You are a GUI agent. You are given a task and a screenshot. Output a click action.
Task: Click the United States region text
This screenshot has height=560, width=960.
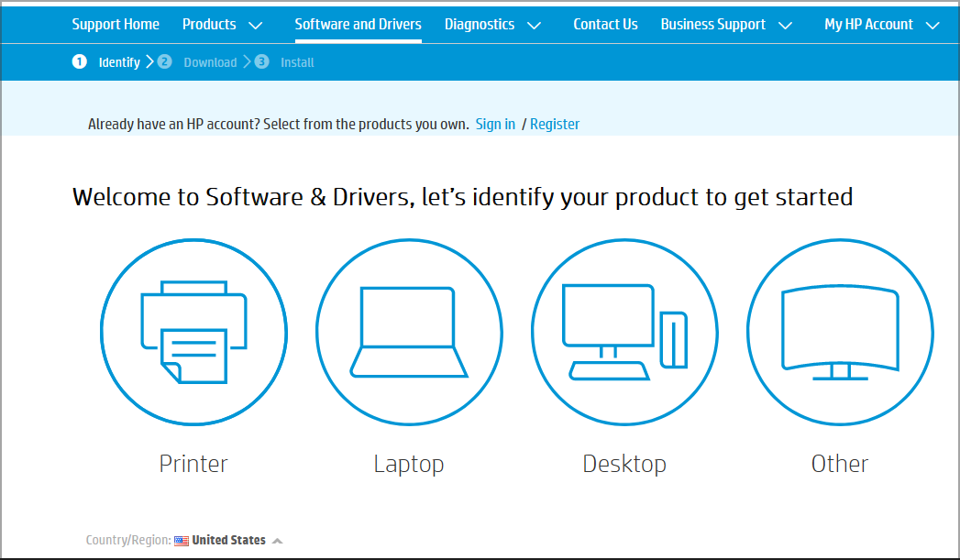tap(229, 541)
